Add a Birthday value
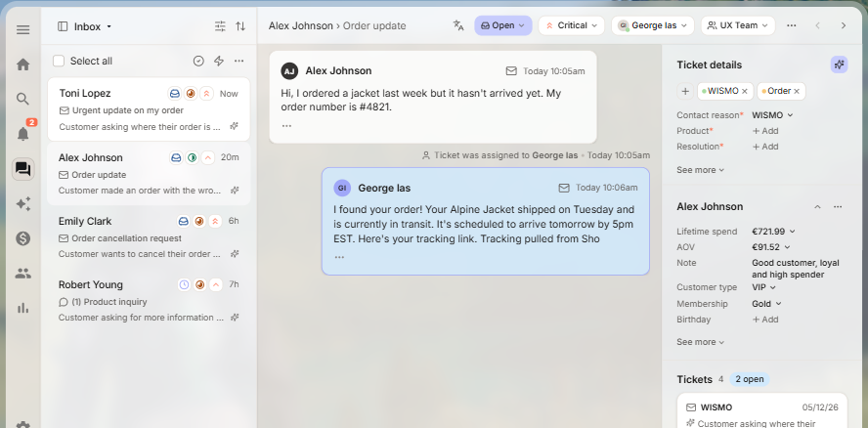The image size is (868, 428). (765, 320)
